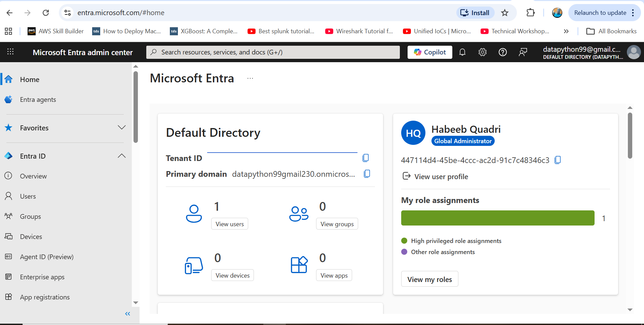Open the AWS Skill Builder bookmark

pyautogui.click(x=56, y=31)
